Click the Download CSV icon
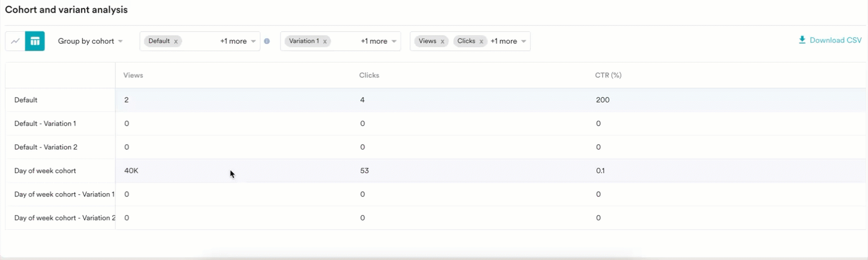 [802, 40]
